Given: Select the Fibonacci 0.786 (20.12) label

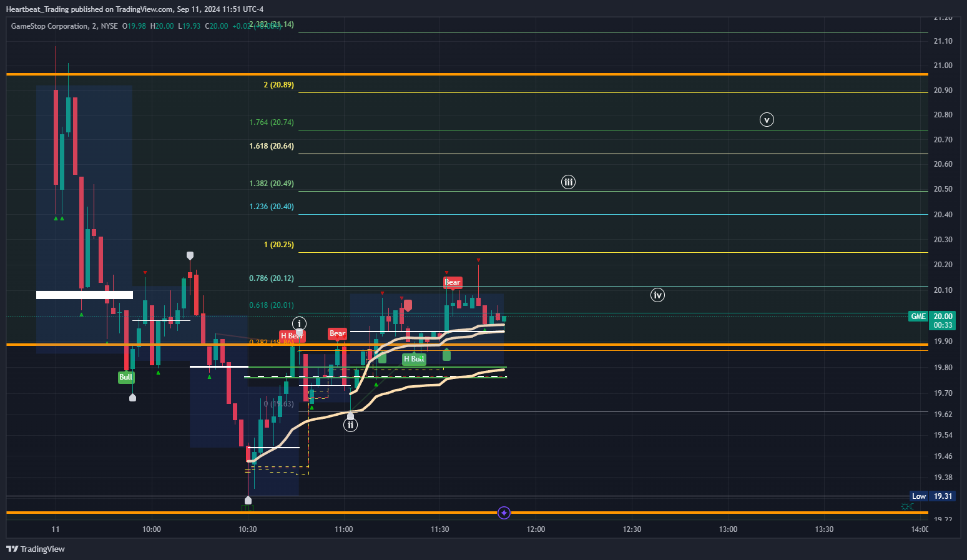Looking at the screenshot, I should pos(272,278).
